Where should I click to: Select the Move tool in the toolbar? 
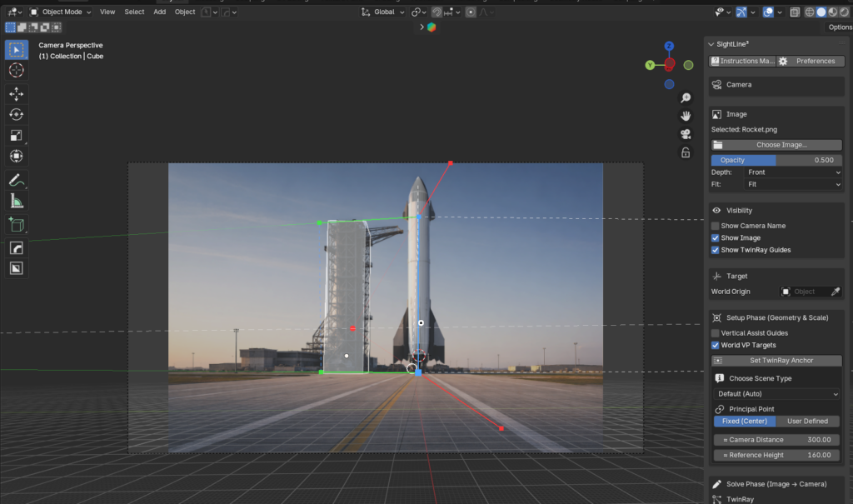[17, 93]
